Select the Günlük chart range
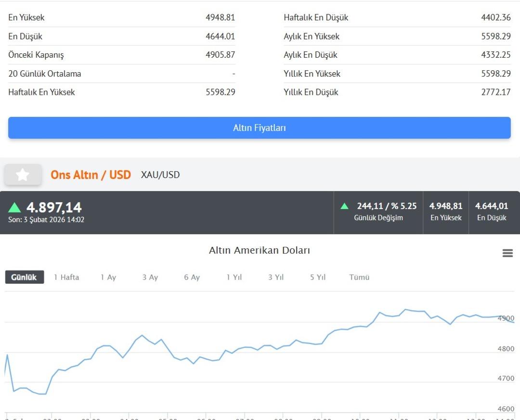The width and height of the screenshot is (520, 420). pos(24,277)
